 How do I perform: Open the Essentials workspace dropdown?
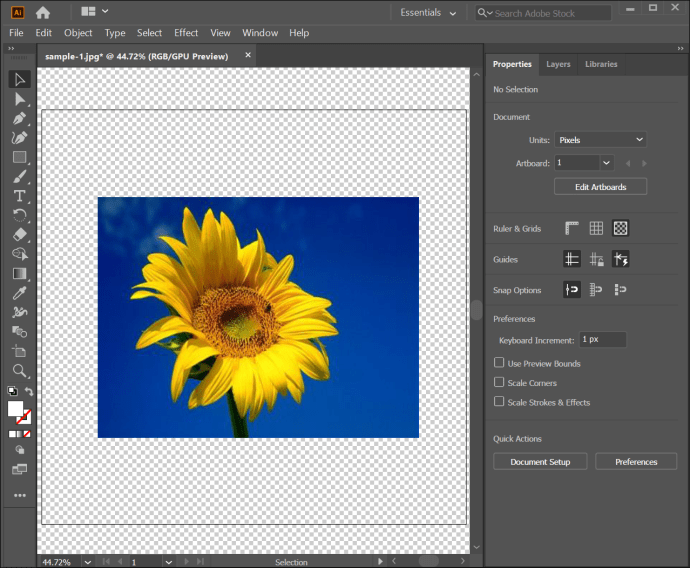pyautogui.click(x=428, y=13)
